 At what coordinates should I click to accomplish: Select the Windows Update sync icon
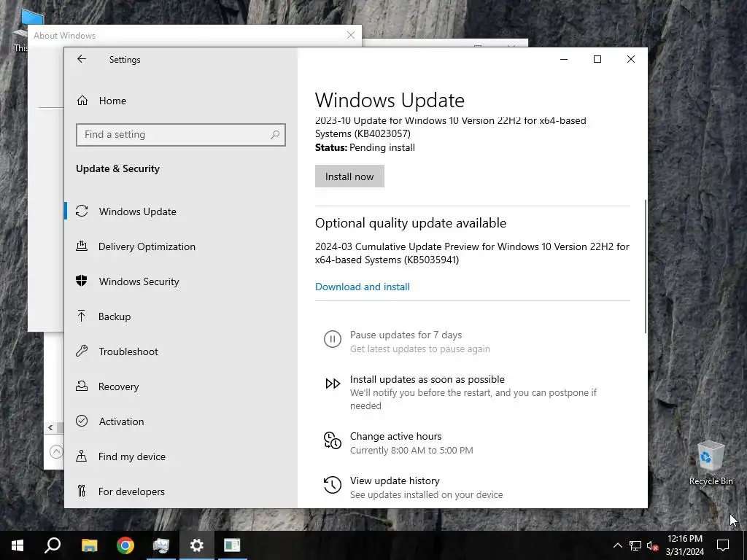coord(82,211)
